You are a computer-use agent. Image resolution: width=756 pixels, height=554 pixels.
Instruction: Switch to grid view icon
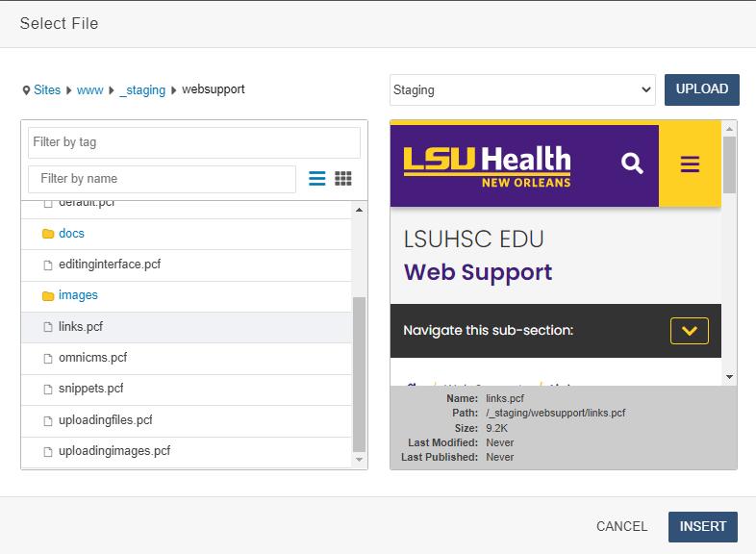(343, 179)
